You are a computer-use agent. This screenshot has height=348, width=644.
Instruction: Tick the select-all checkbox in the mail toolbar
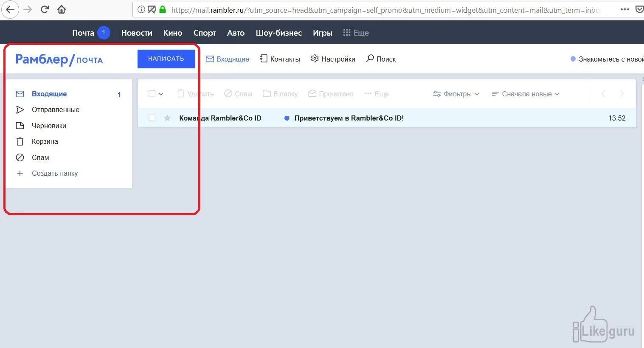pyautogui.click(x=152, y=94)
